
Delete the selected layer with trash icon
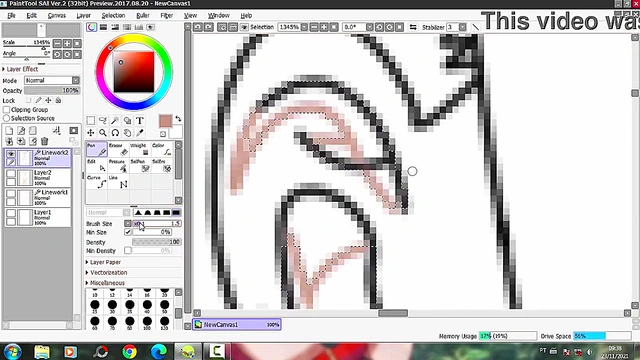click(44, 141)
